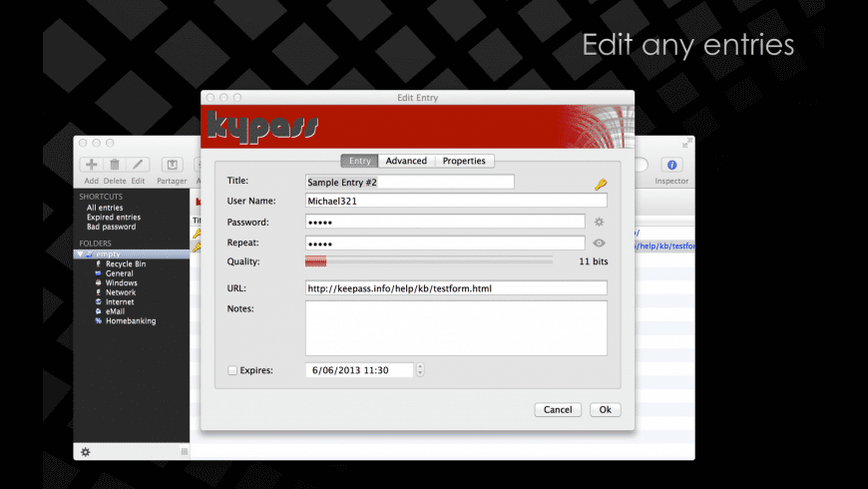Click the Recycle Bin folder icon
868x489 pixels.
99,264
